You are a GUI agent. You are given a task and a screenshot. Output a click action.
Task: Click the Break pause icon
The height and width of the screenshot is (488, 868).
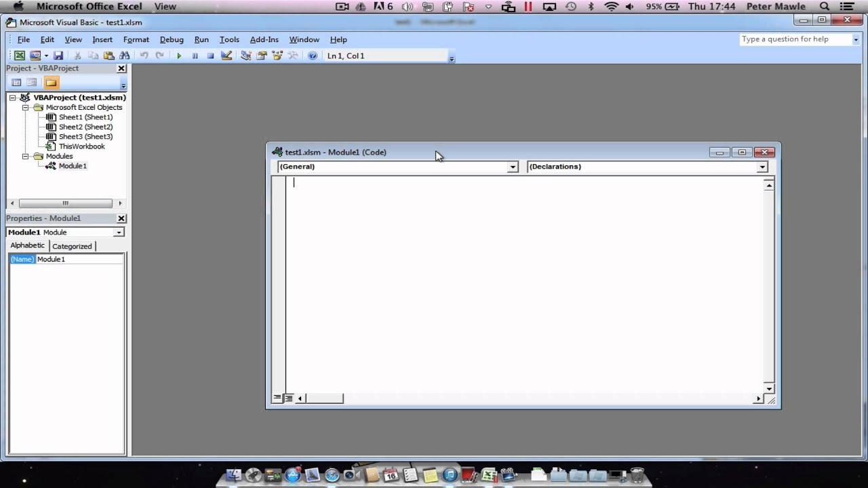coord(195,56)
